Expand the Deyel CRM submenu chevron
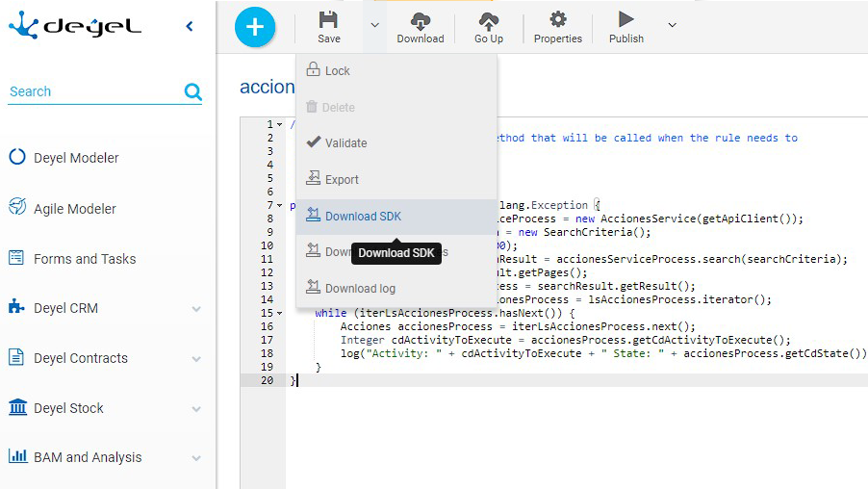 point(196,309)
